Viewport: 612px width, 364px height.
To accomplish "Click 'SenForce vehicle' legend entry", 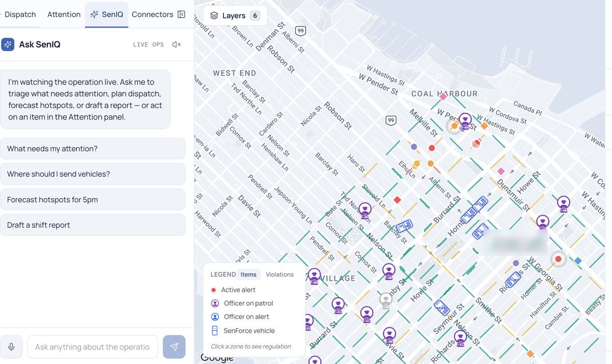I will click(x=242, y=330).
